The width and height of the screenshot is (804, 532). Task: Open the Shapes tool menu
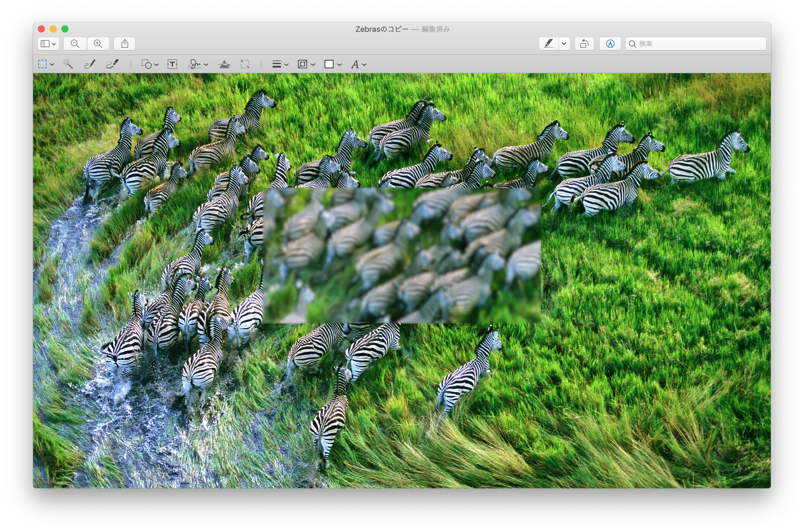(150, 64)
